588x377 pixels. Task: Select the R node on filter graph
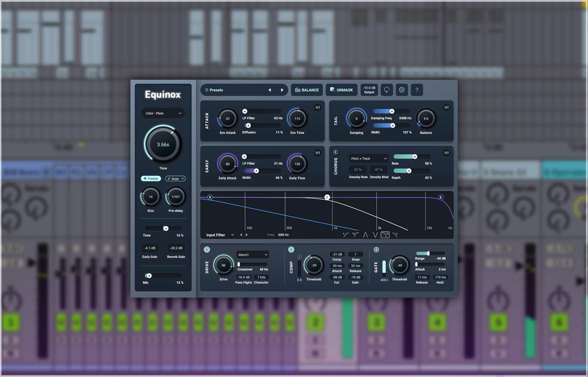coord(210,197)
